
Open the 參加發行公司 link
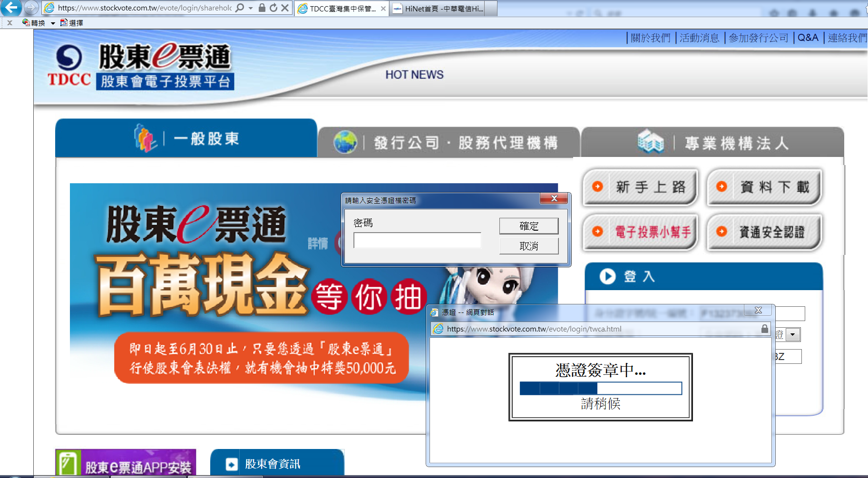[759, 38]
